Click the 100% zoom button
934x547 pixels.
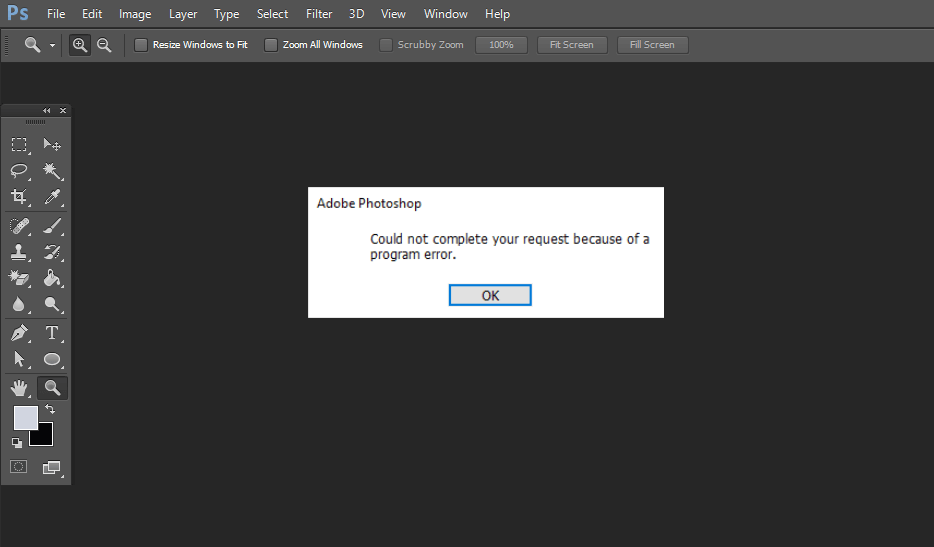501,45
